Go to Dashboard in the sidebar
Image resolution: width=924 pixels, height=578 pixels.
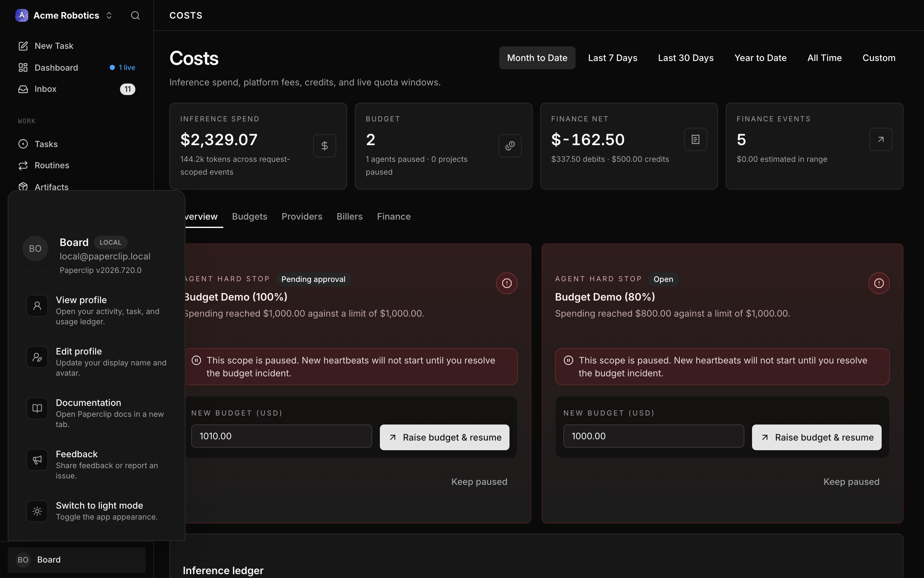coord(77,68)
